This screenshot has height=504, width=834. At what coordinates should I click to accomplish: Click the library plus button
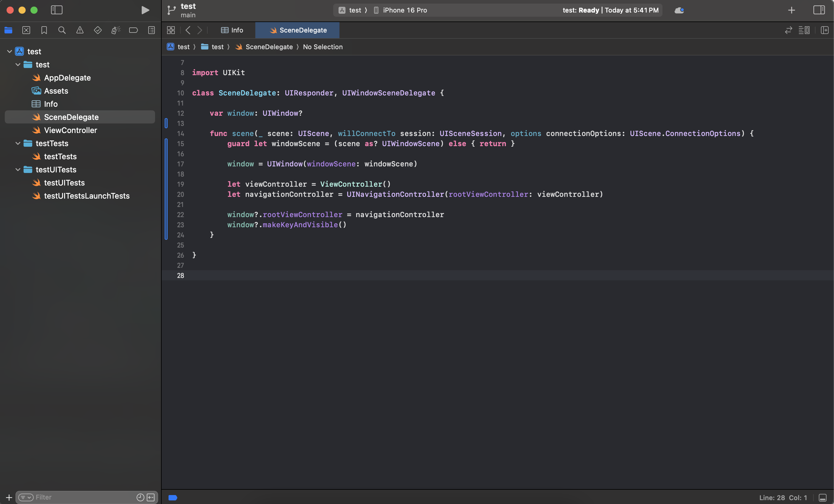791,10
